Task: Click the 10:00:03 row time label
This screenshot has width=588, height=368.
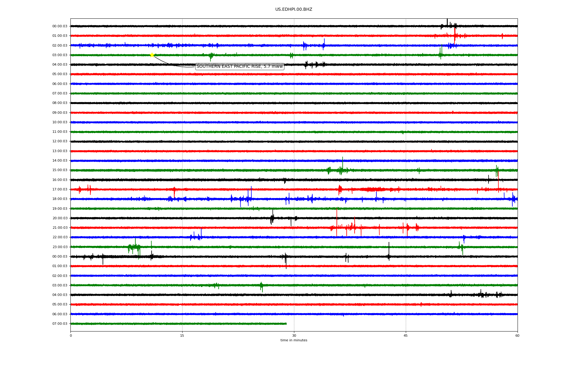Action: coord(60,122)
